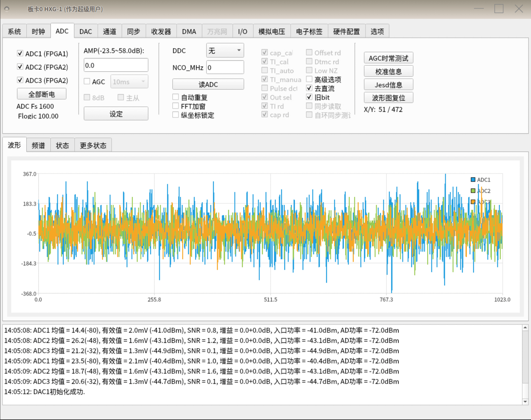The width and height of the screenshot is (531, 420).
Task: Switch to the 更多状态 tab
Action: pyautogui.click(x=93, y=145)
